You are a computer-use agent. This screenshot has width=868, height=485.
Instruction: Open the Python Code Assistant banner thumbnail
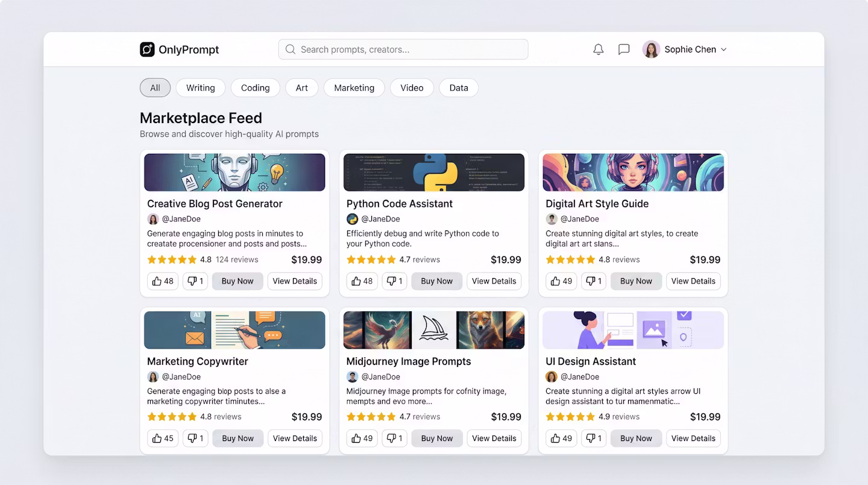pos(434,173)
